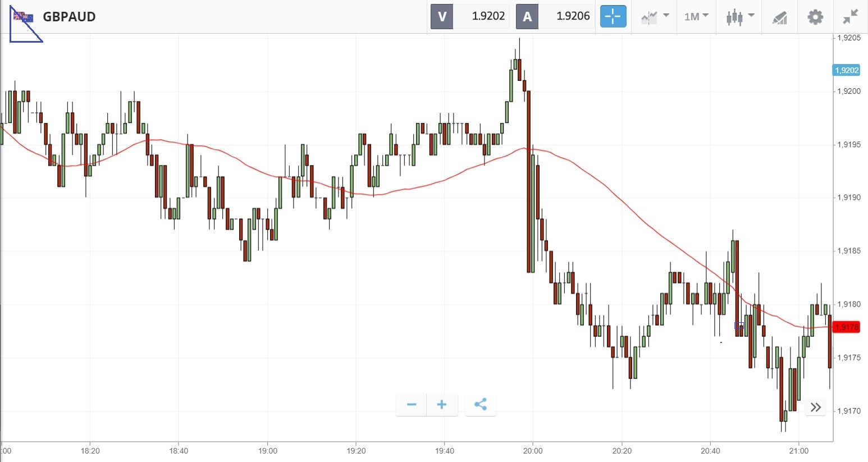Toggle the blue crosshair cursor button

tap(613, 16)
